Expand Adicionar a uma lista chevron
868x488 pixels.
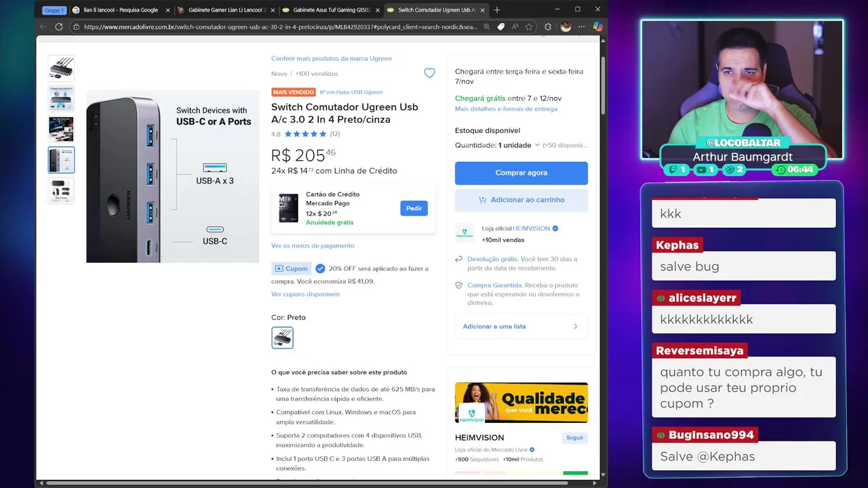tap(576, 327)
